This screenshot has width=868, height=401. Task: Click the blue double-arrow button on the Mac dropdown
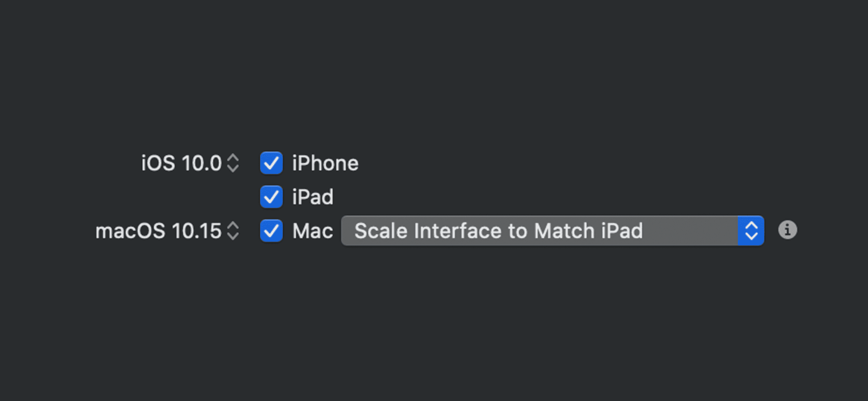pyautogui.click(x=751, y=231)
